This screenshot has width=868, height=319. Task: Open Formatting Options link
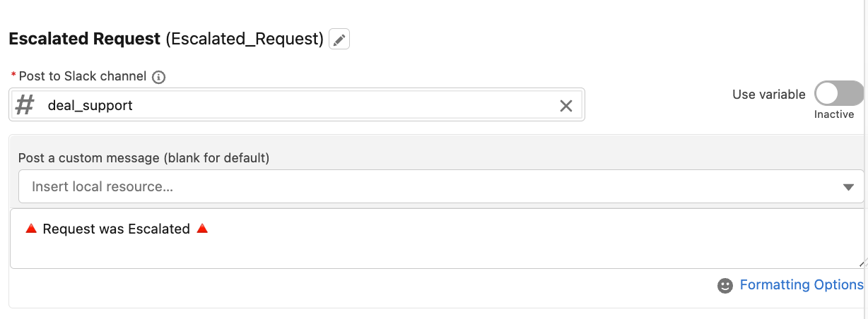click(x=802, y=284)
